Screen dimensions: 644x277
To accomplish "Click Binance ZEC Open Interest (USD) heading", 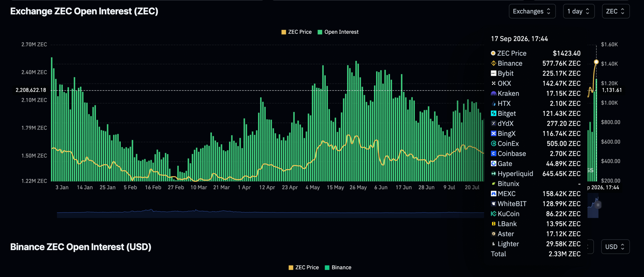I will 81,247.
